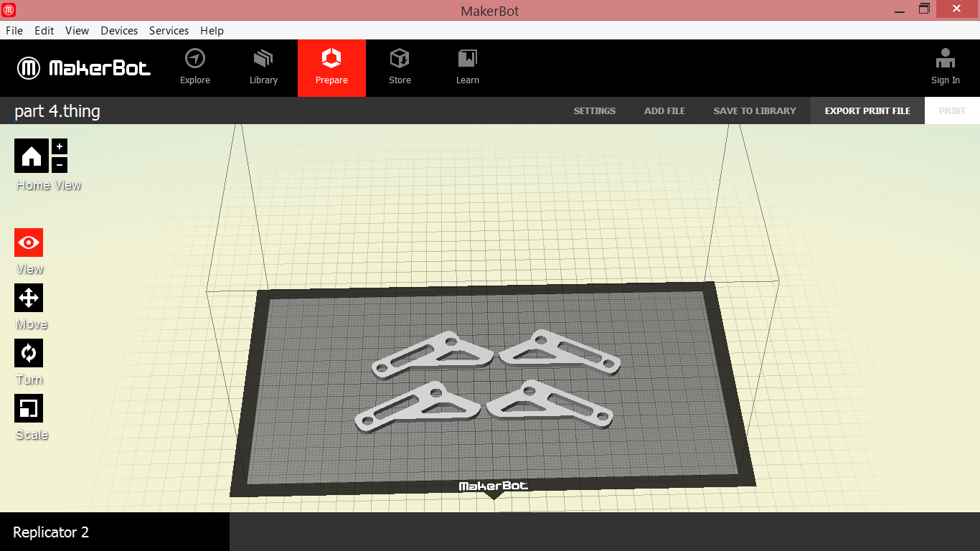The width and height of the screenshot is (980, 551).
Task: Select the Turn rotate tool
Action: coord(29,353)
